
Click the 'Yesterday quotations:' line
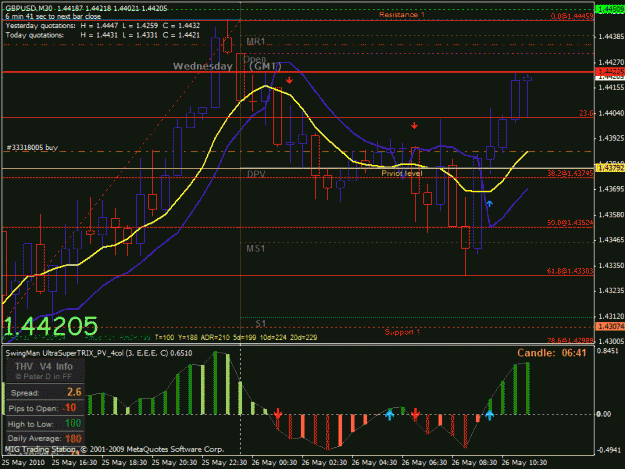102,26
